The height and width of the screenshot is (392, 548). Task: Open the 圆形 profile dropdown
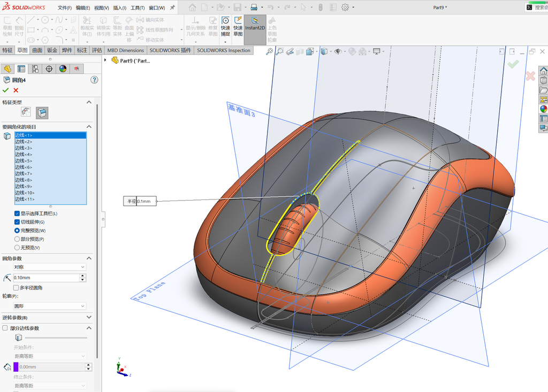tap(49, 306)
